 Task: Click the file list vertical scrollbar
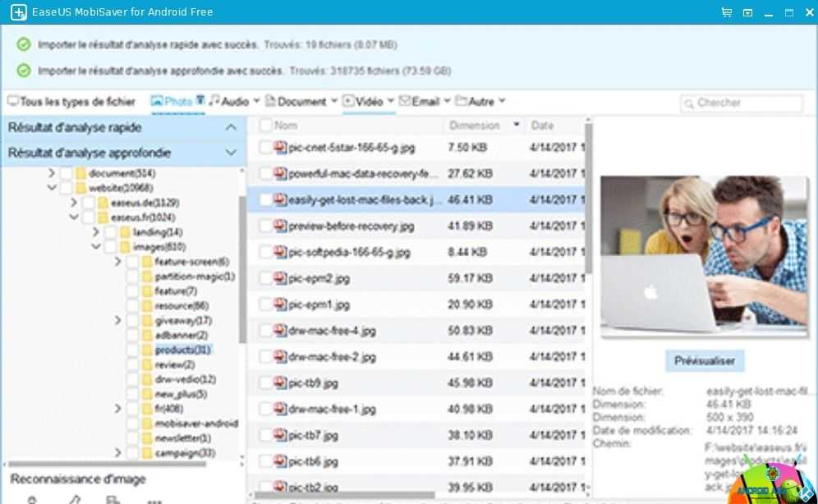click(588, 198)
